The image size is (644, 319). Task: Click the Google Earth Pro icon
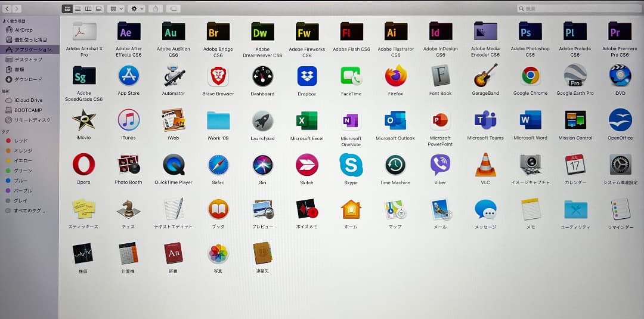(575, 76)
